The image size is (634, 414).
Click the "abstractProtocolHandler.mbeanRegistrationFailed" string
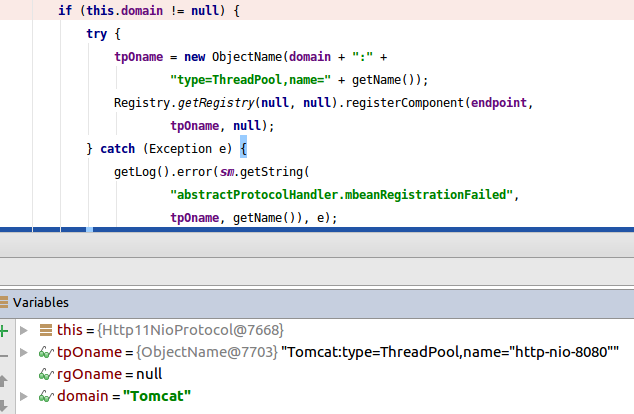click(342, 195)
